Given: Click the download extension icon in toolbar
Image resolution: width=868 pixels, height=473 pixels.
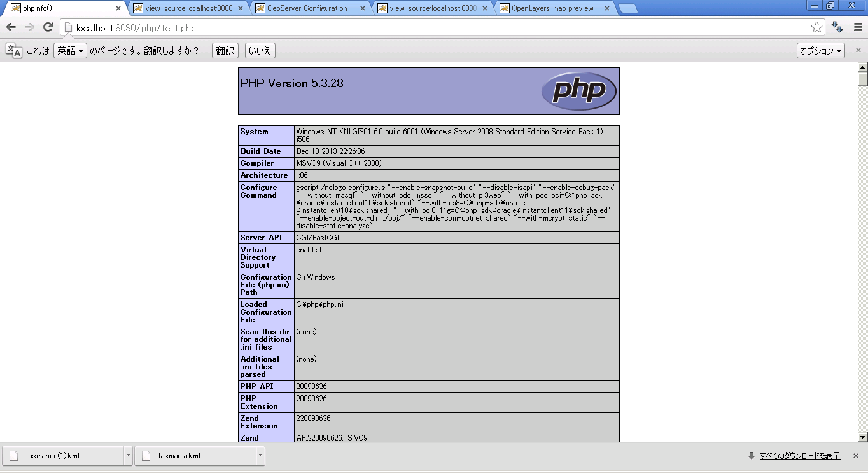Looking at the screenshot, I should pyautogui.click(x=837, y=27).
